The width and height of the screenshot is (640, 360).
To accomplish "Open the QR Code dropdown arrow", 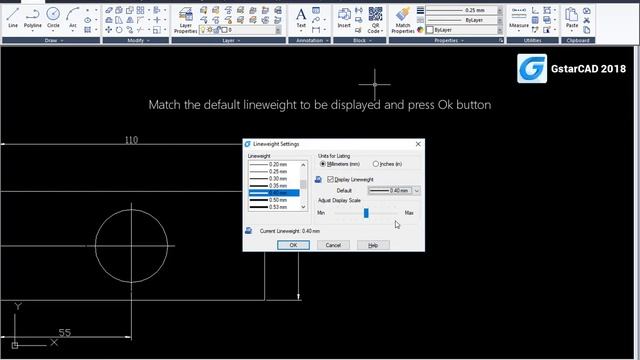I will point(382,31).
